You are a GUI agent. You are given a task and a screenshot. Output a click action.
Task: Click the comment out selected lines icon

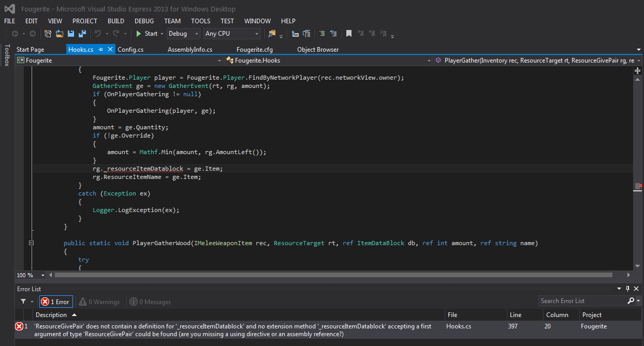[322, 34]
